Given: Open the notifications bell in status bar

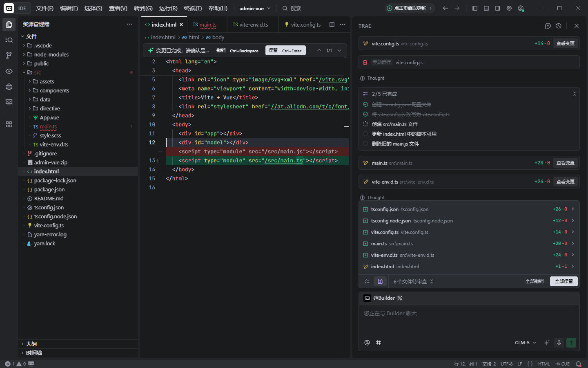Looking at the screenshot, I should click(579, 364).
